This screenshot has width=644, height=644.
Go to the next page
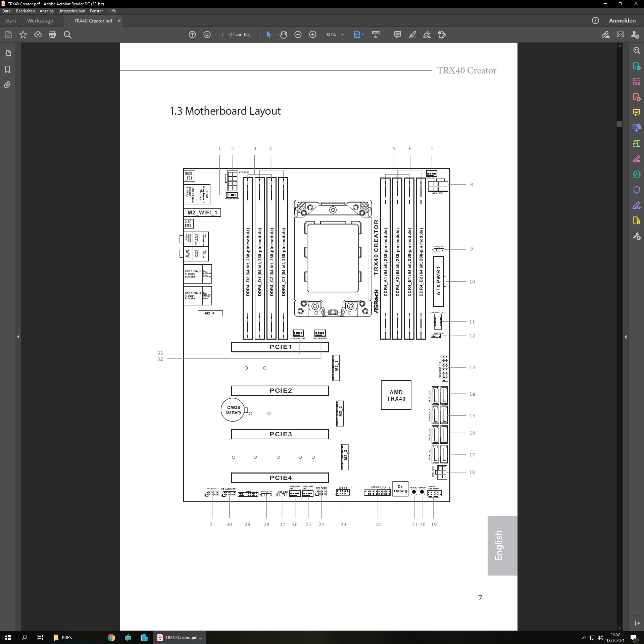(x=207, y=35)
